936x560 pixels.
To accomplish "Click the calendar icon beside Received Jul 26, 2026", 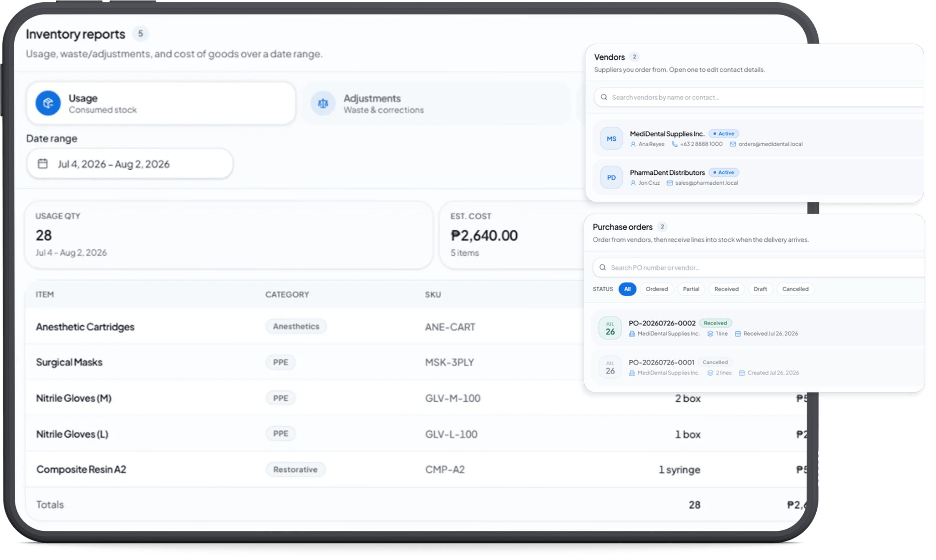I will click(738, 334).
